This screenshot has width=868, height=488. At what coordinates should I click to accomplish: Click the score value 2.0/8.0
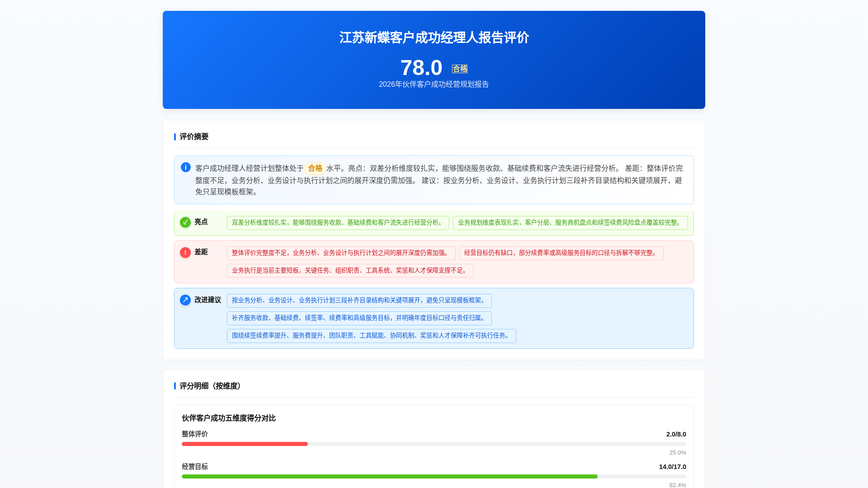pyautogui.click(x=676, y=434)
